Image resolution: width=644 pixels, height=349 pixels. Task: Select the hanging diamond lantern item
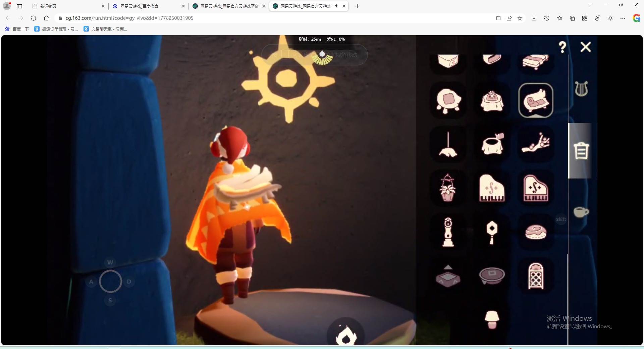(492, 232)
